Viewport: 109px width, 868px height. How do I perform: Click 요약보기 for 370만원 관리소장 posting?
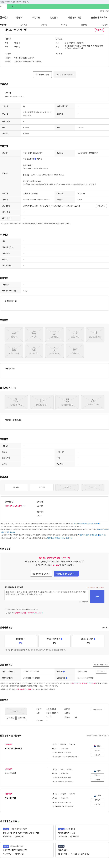coord(98,775)
